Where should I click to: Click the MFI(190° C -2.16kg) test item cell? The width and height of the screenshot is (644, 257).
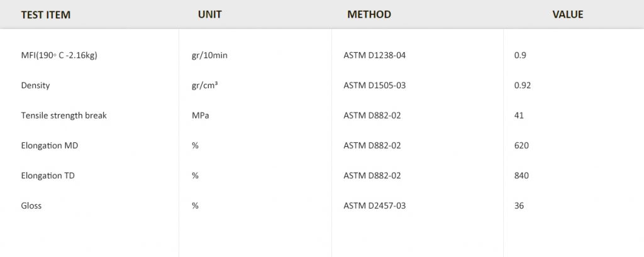pyautogui.click(x=59, y=55)
